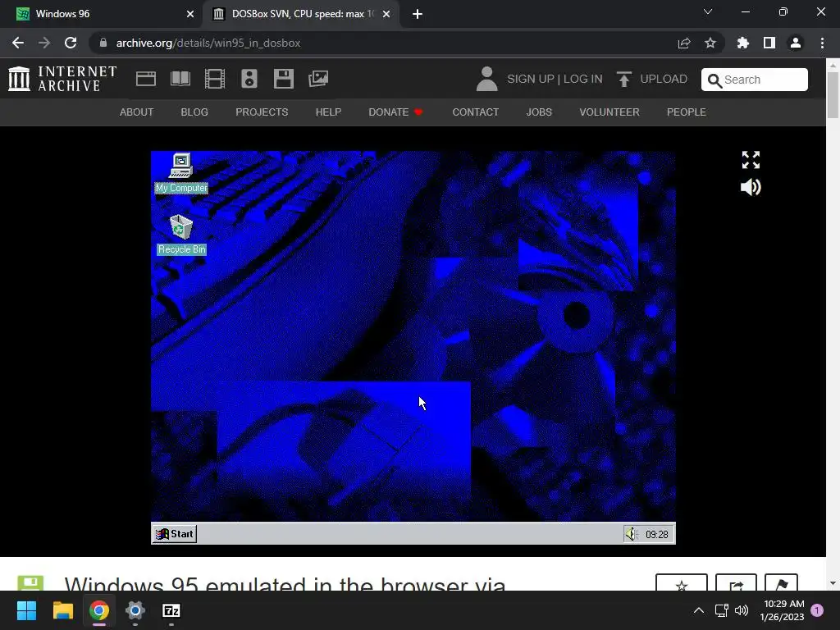Open the Video (film) icon
Screen dimensions: 840x630
[215, 79]
